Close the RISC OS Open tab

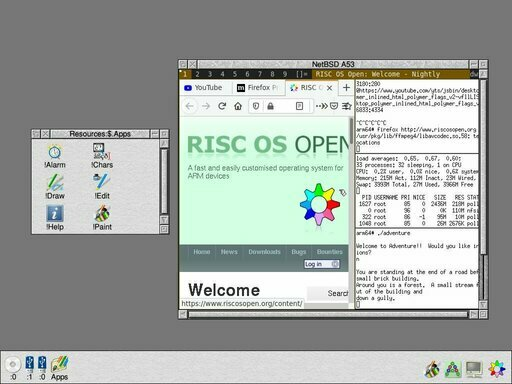[329, 88]
